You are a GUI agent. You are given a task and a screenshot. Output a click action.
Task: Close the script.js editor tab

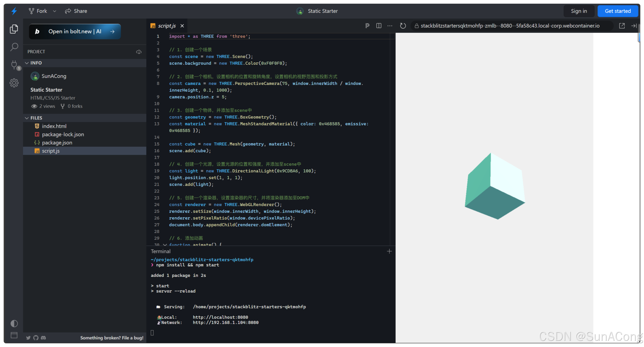click(x=182, y=26)
